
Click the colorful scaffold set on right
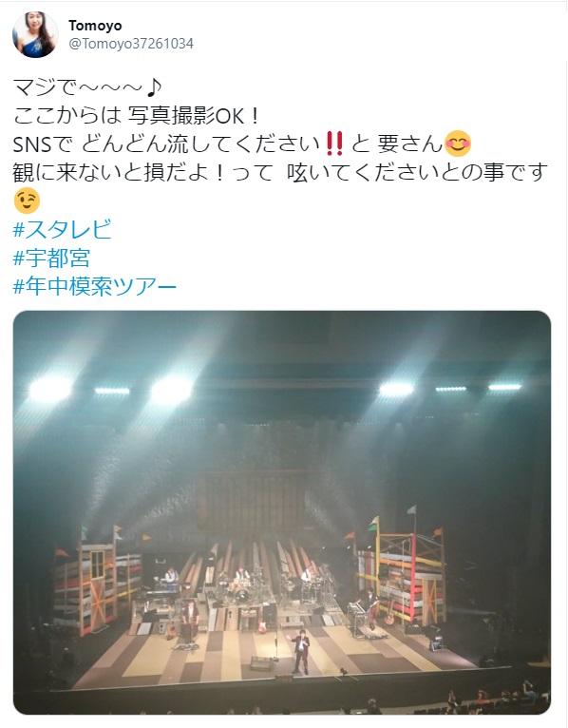[x=402, y=575]
